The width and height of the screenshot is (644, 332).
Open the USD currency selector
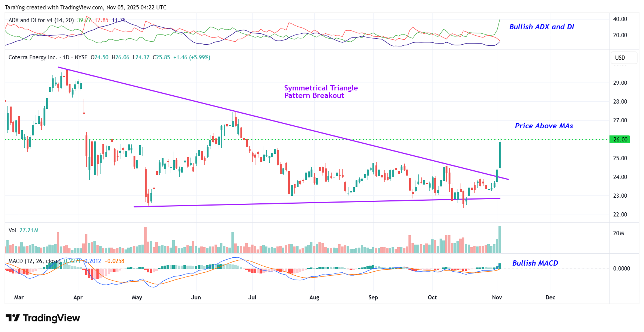click(x=620, y=58)
